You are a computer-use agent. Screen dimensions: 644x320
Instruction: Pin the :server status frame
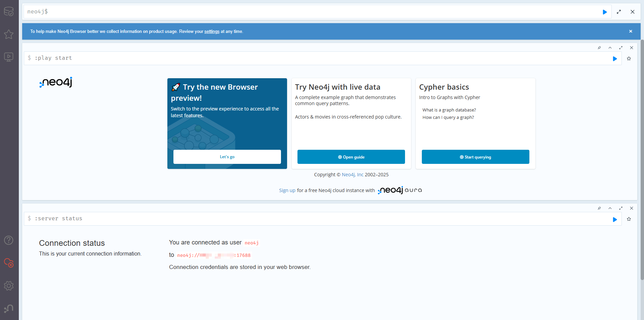pyautogui.click(x=599, y=208)
